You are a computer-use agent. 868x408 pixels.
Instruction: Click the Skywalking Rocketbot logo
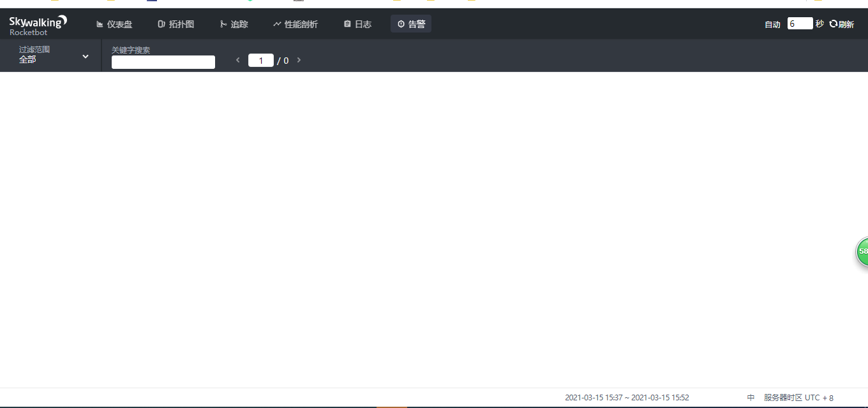click(x=38, y=25)
